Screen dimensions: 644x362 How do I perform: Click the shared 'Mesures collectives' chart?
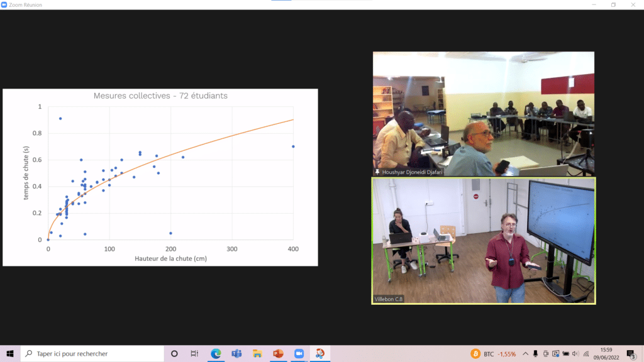point(160,177)
